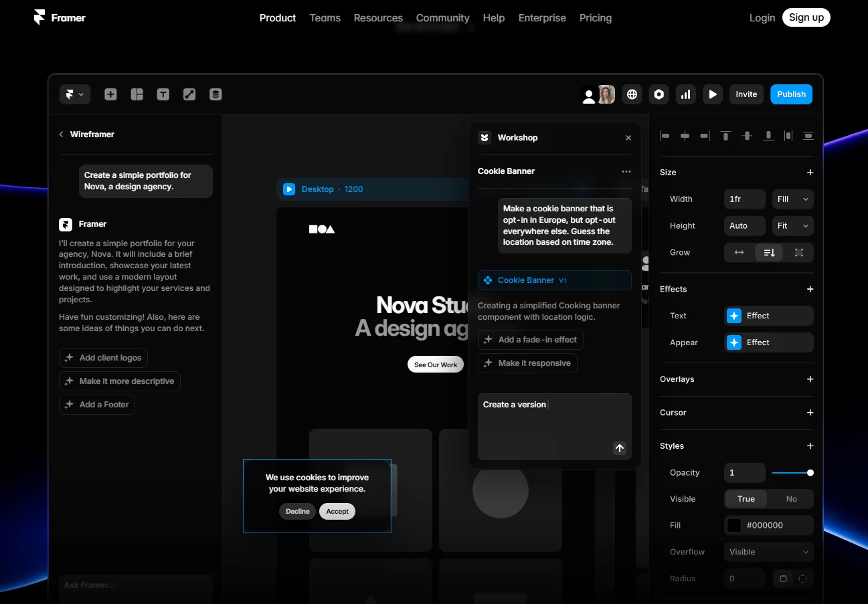Screen dimensions: 868x604
Task: Open the Pricing menu item
Action: pyautogui.click(x=595, y=18)
